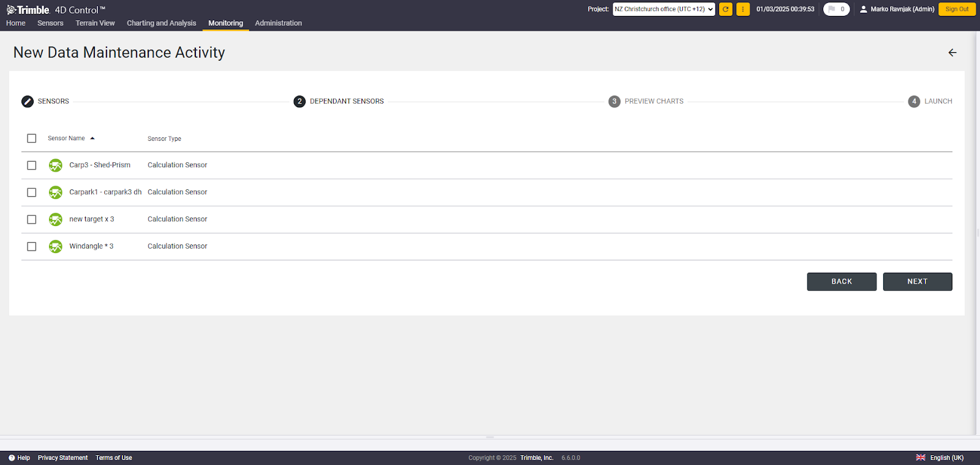Click step 4 Launch circle
980x465 pixels.
point(914,102)
